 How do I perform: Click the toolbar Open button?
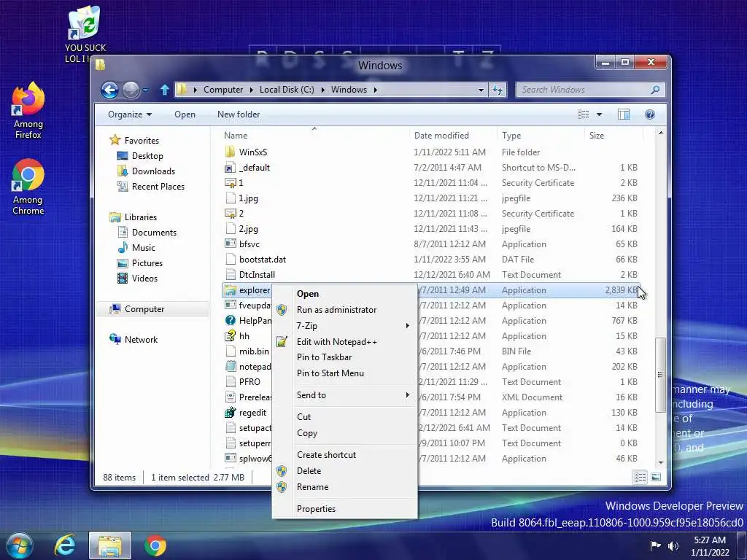(185, 114)
